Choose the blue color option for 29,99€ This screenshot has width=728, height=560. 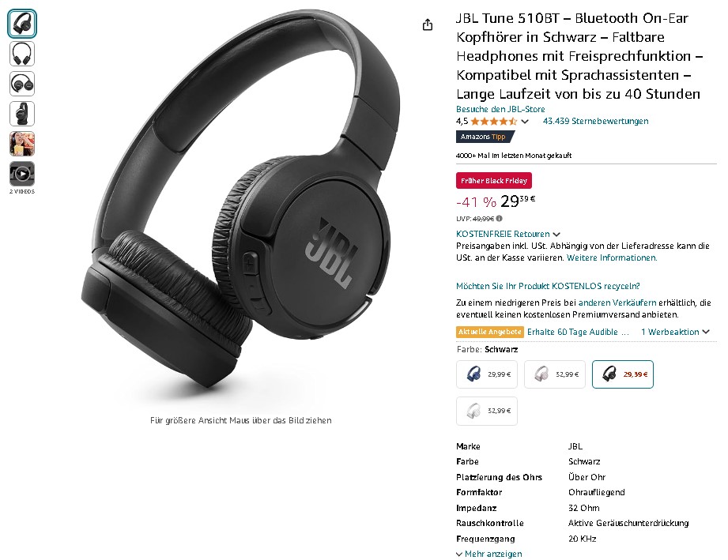[x=487, y=374]
